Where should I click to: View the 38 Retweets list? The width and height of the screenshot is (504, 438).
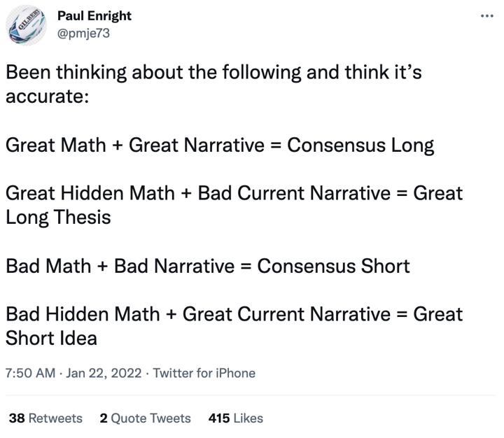click(45, 418)
